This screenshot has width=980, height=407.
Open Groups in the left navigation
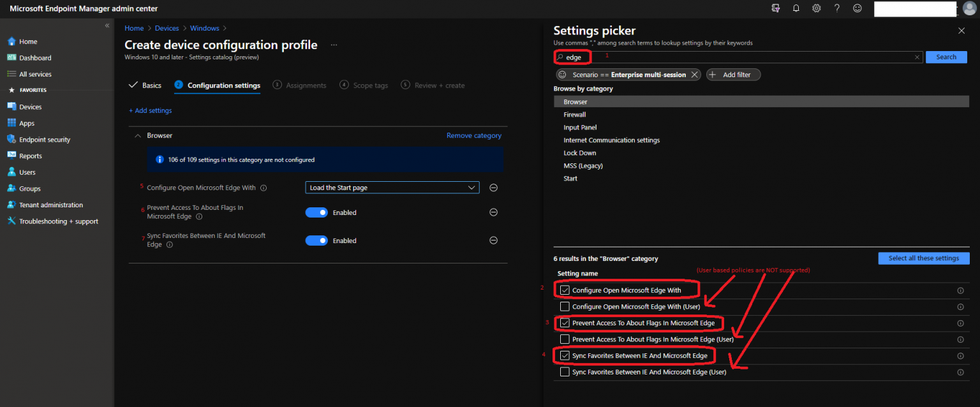(29, 188)
